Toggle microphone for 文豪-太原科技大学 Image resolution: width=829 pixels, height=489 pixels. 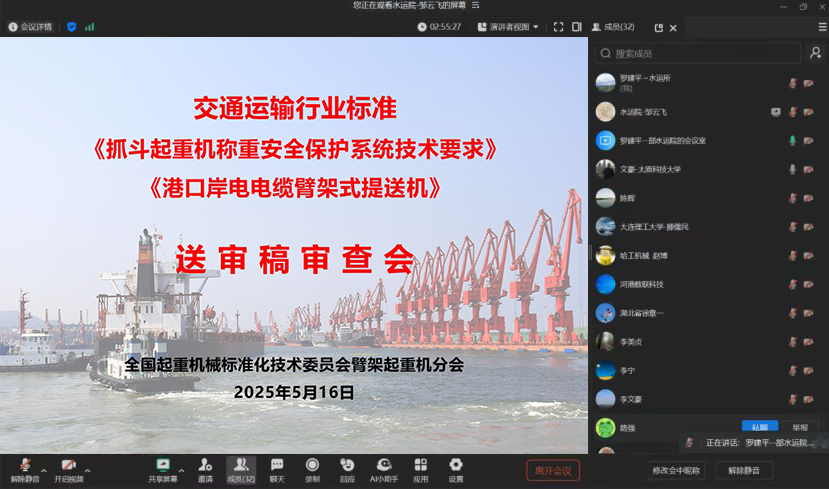click(x=793, y=169)
